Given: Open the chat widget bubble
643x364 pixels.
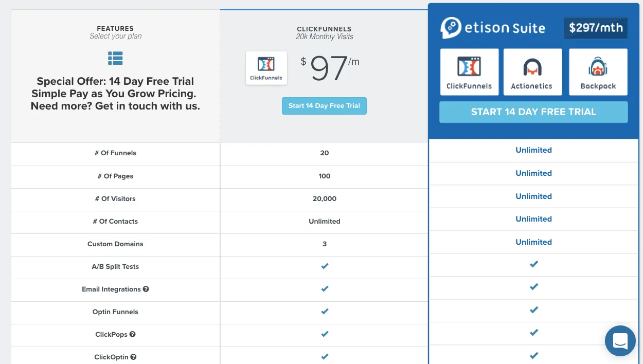Looking at the screenshot, I should [620, 341].
